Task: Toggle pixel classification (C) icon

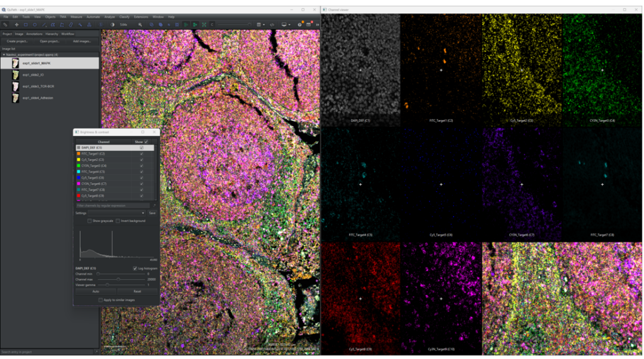Action: pyautogui.click(x=212, y=25)
